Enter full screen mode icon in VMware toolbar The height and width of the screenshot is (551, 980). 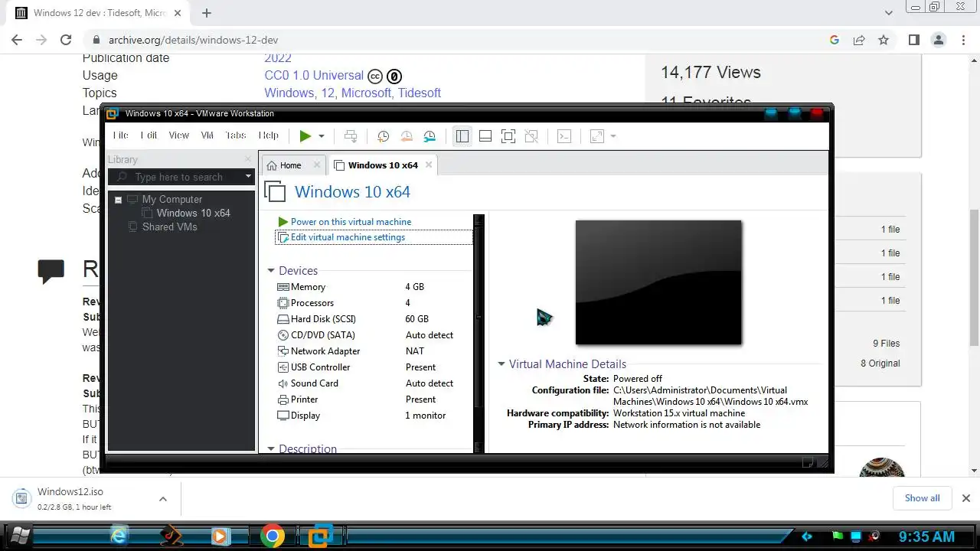pos(508,136)
